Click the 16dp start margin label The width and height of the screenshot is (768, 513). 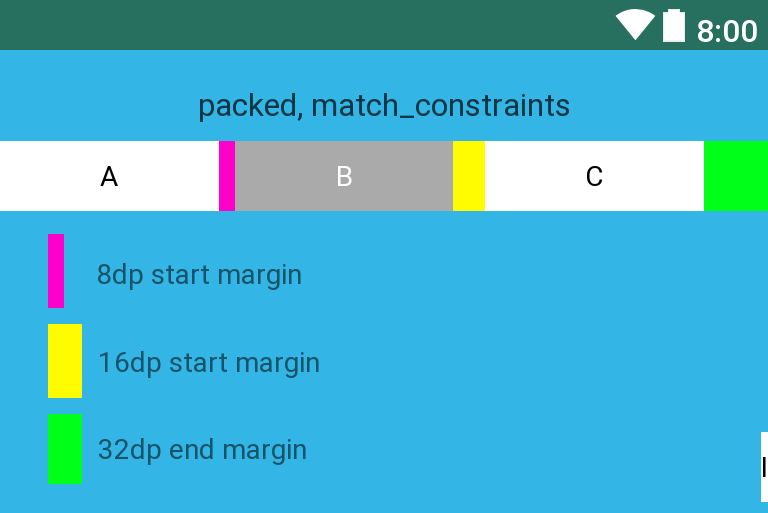point(208,362)
